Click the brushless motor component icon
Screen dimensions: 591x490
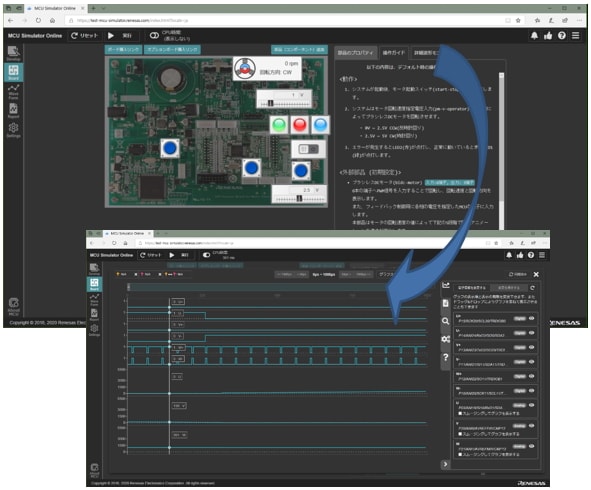pos(245,69)
